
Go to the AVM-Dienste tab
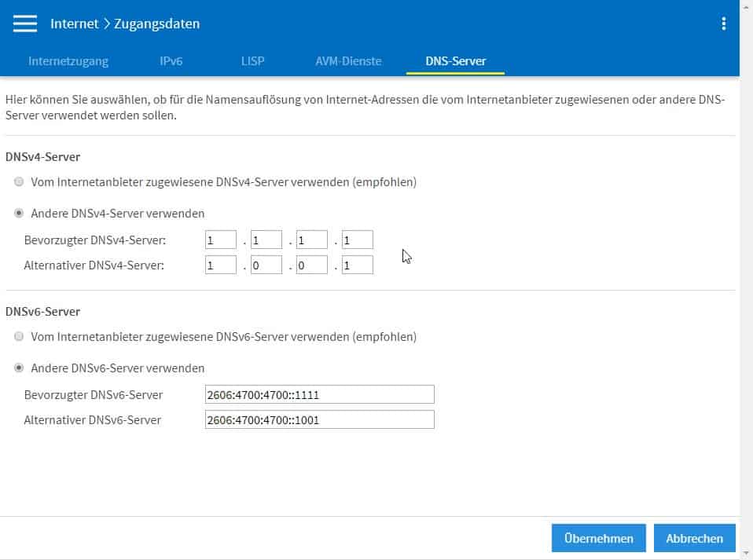[x=348, y=60]
